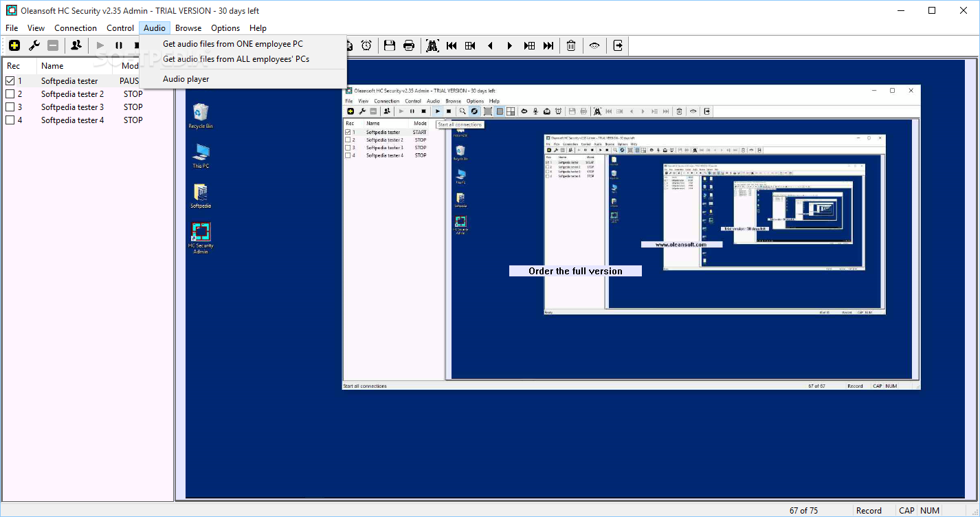
Task: Click '67 of 75' in the status bar
Action: tap(803, 510)
